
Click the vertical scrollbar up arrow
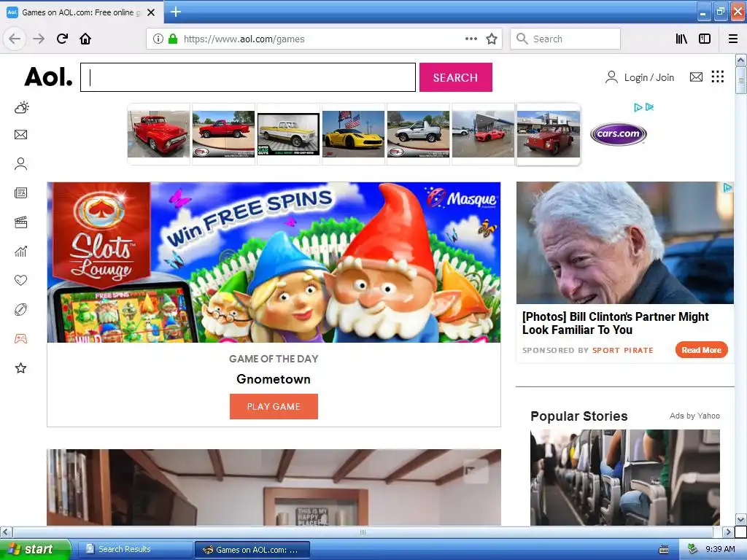(x=740, y=60)
